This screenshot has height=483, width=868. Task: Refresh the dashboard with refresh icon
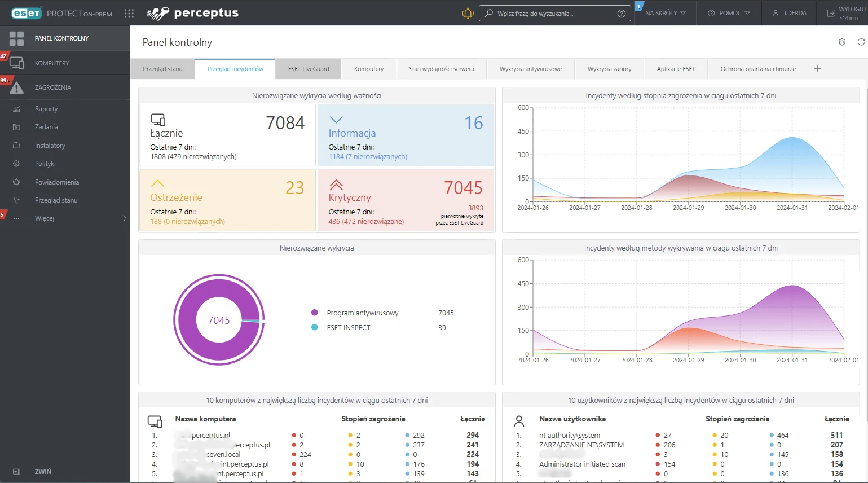click(861, 42)
